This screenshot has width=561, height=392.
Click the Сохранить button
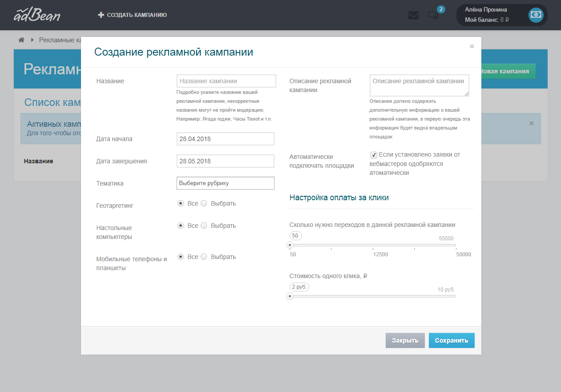[452, 340]
